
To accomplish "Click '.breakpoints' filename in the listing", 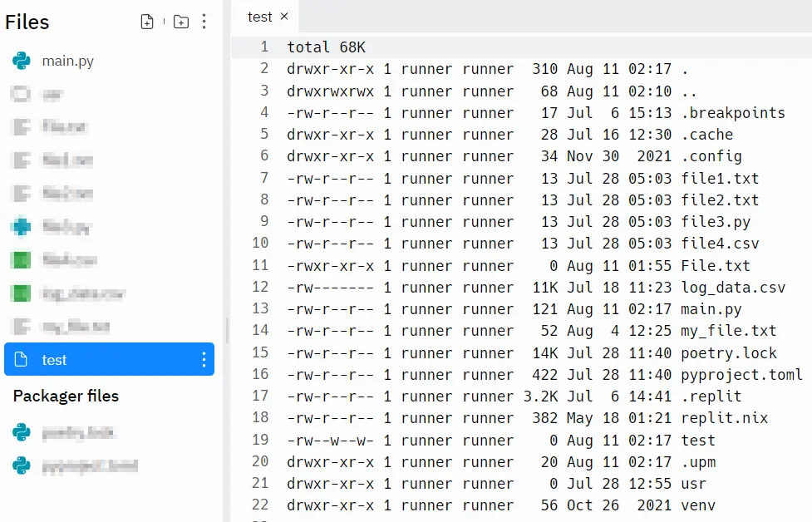I will coord(733,113).
